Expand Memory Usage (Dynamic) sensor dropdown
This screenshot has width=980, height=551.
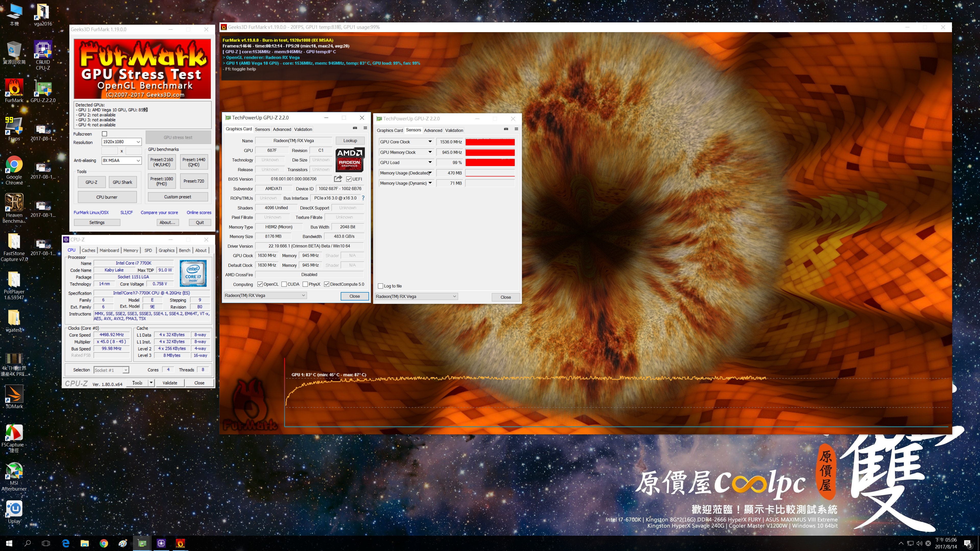(430, 183)
